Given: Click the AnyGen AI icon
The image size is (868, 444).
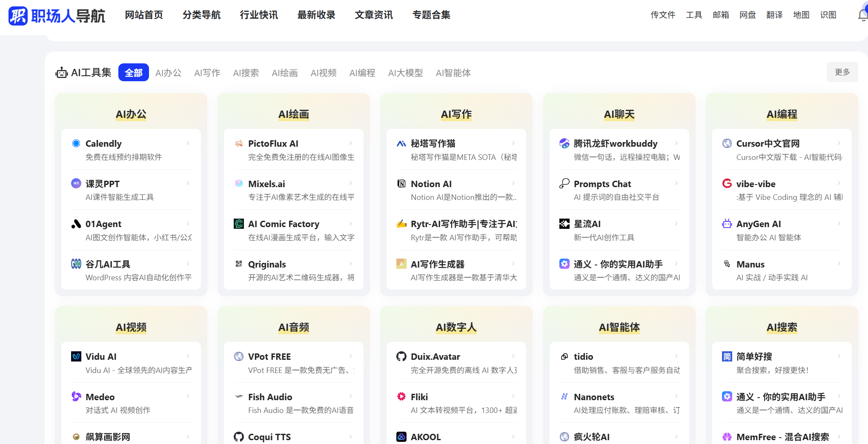Looking at the screenshot, I should point(727,224).
